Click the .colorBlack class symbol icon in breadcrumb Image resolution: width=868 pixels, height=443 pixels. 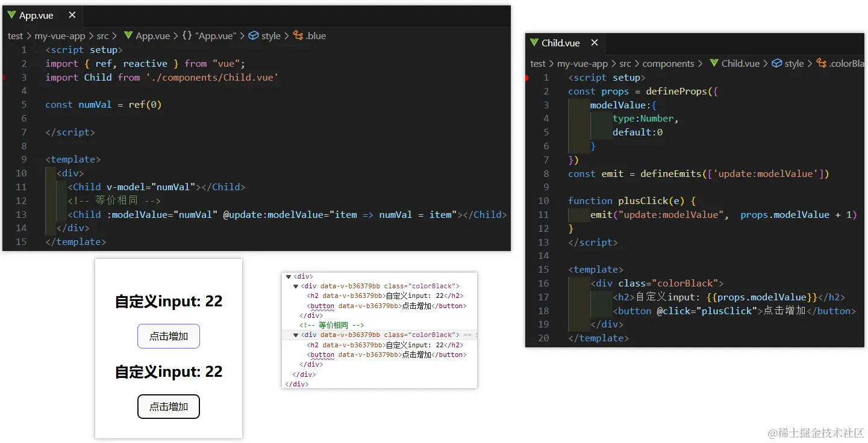(x=821, y=63)
